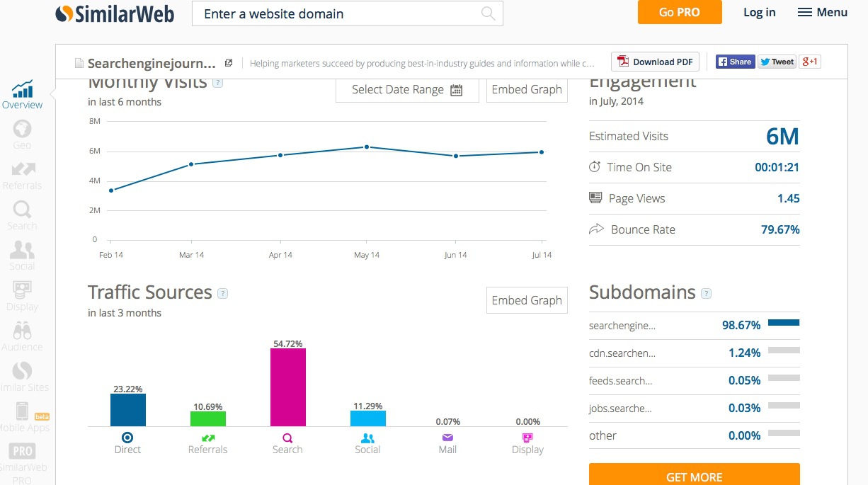Click the Page Views icon
Viewport: 868px width, 485px height.
point(595,198)
